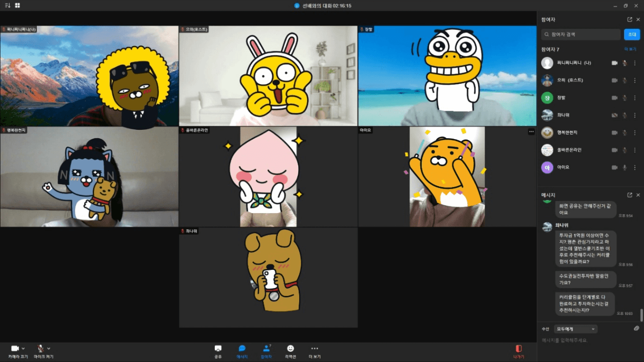Screen dimensions: 644x362
Task: Click chat message starting 투자금 1억원
Action: pos(586,248)
